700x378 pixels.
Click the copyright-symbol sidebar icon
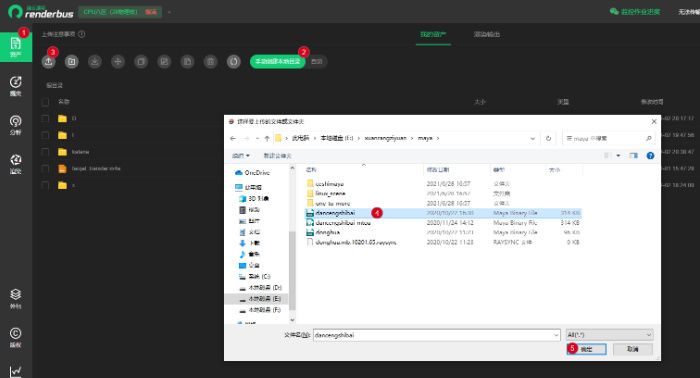pyautogui.click(x=16, y=337)
